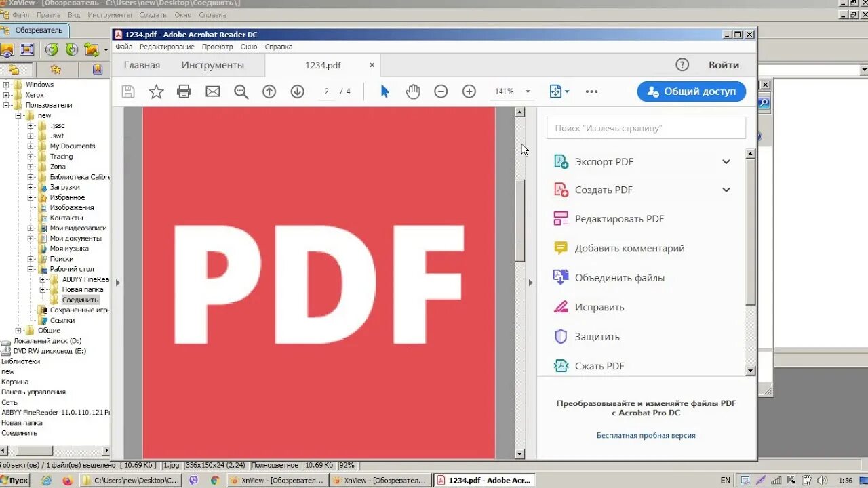Screen dimensions: 868x488
Task: Switch to Инструменты tab
Action: coord(212,65)
